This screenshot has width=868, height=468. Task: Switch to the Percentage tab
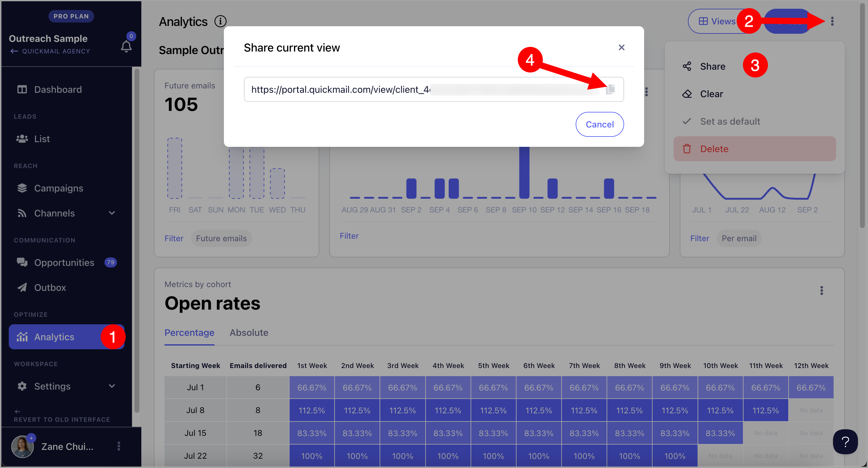pos(189,333)
